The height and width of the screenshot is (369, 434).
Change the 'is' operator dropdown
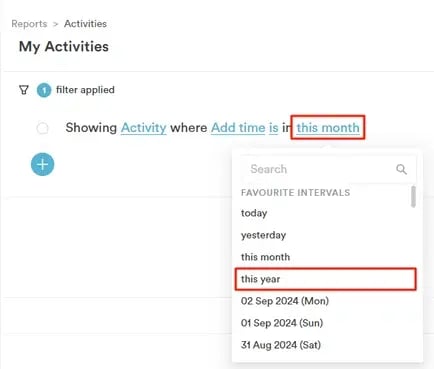point(274,128)
